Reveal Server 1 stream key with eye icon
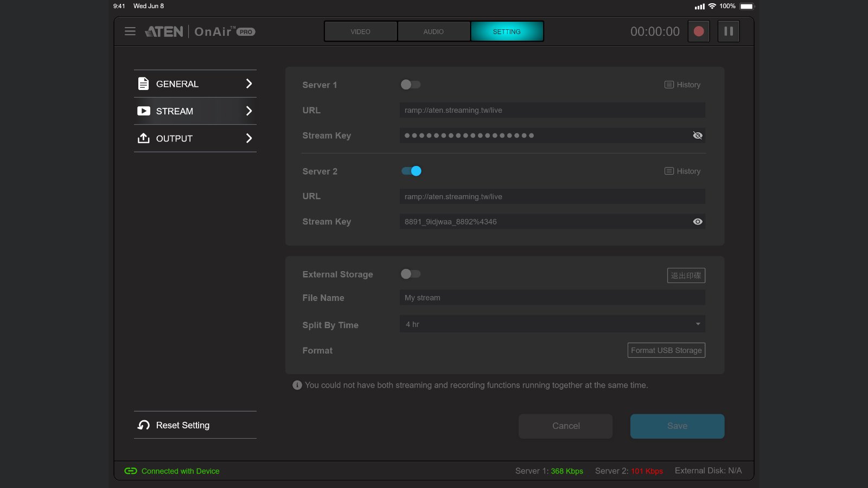 tap(698, 136)
